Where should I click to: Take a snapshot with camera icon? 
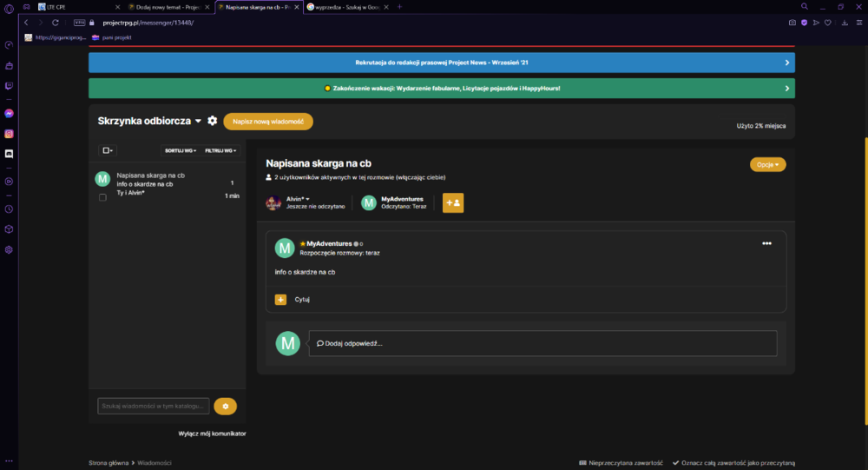coord(792,23)
